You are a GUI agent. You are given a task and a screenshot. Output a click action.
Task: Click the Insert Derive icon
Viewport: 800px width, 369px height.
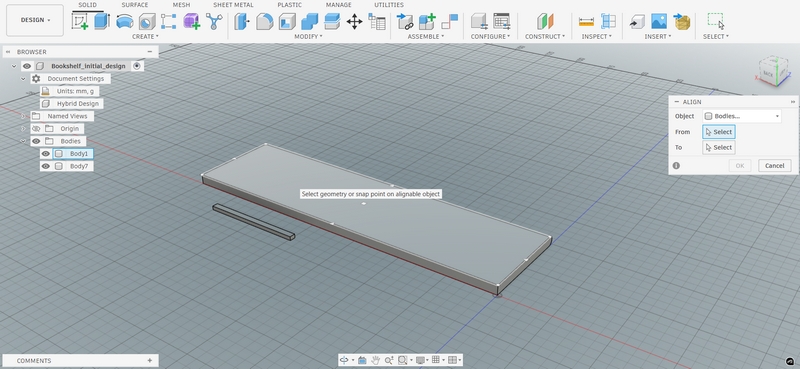tap(636, 21)
